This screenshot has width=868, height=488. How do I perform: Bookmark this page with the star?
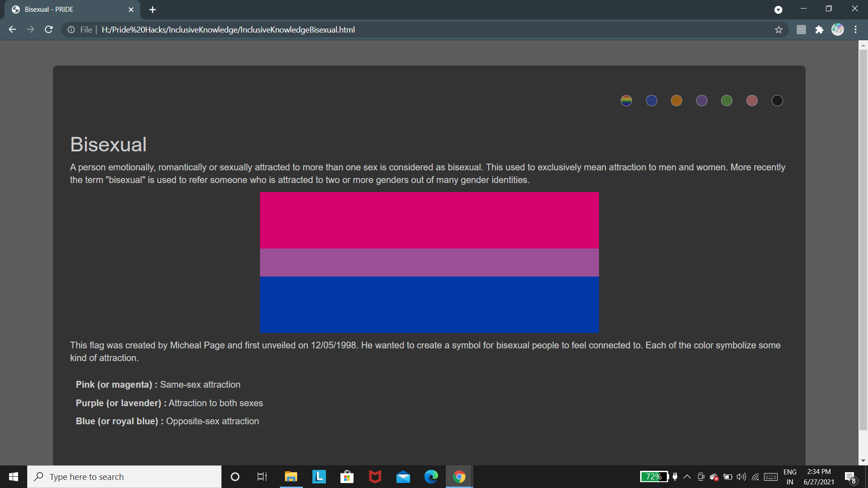tap(779, 29)
